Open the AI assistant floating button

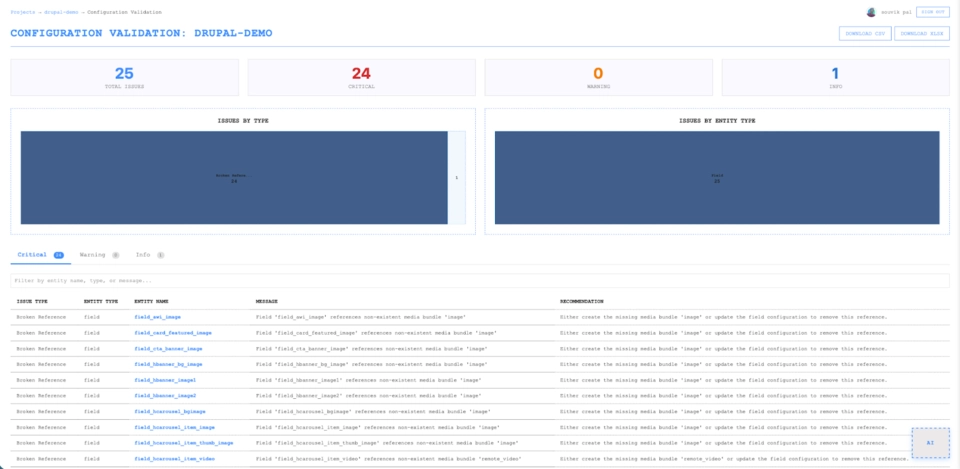pyautogui.click(x=930, y=443)
